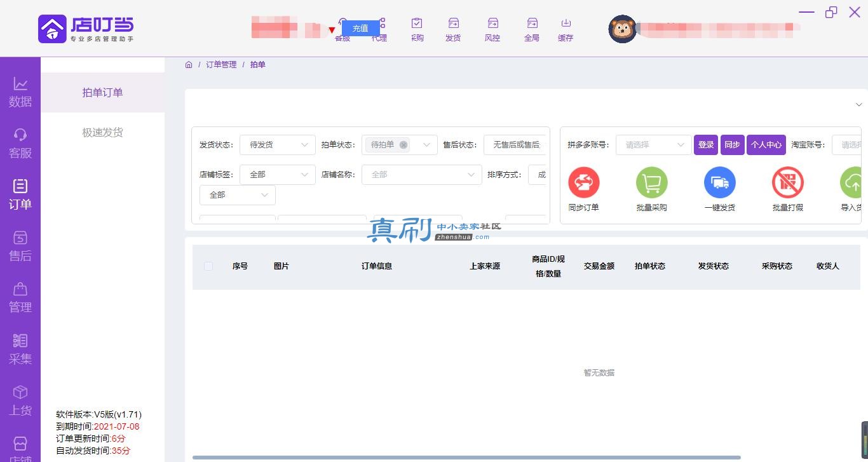Image resolution: width=868 pixels, height=462 pixels.
Task: Remove the 待拍单 tag from 拍单状态
Action: coord(403,145)
